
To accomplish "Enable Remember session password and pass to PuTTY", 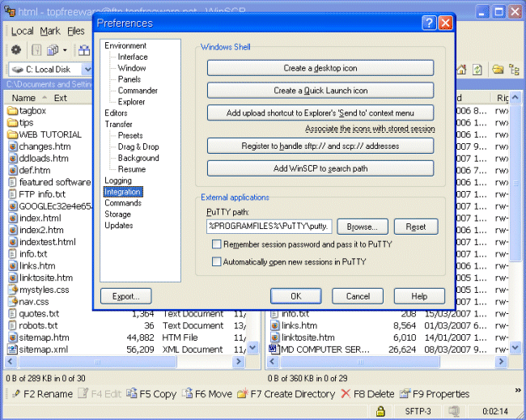I will [x=216, y=244].
